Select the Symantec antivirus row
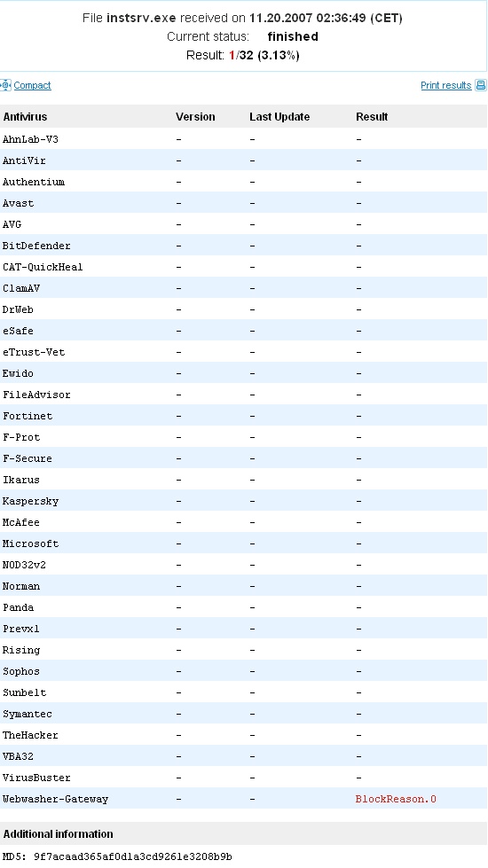 pyautogui.click(x=244, y=714)
